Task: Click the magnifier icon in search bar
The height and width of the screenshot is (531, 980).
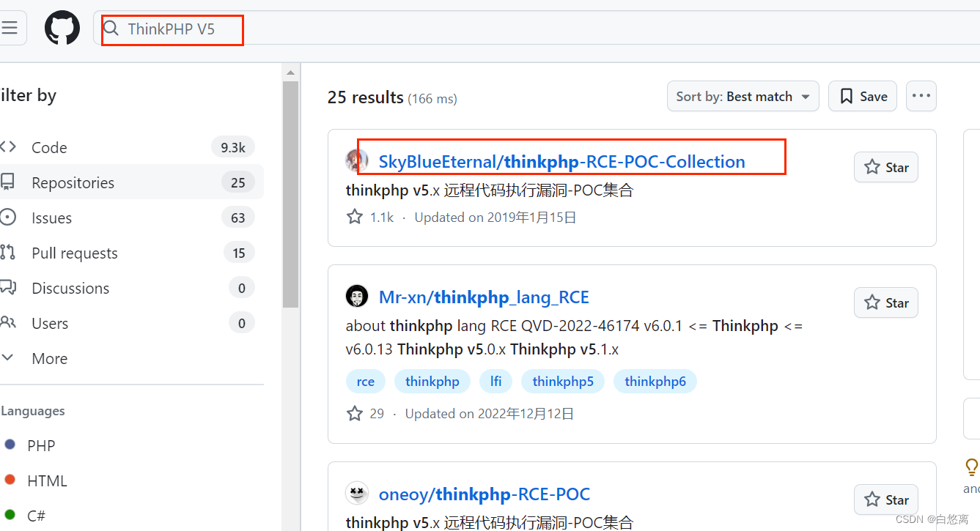Action: click(x=111, y=29)
